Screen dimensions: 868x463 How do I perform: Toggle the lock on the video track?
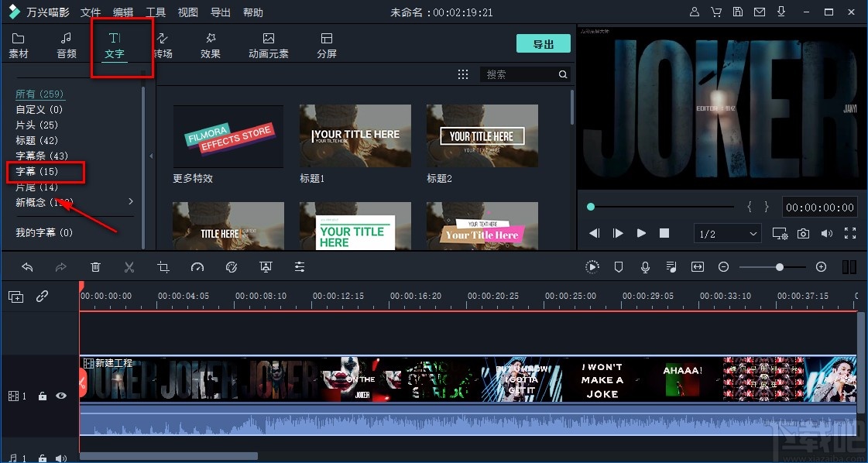click(42, 396)
